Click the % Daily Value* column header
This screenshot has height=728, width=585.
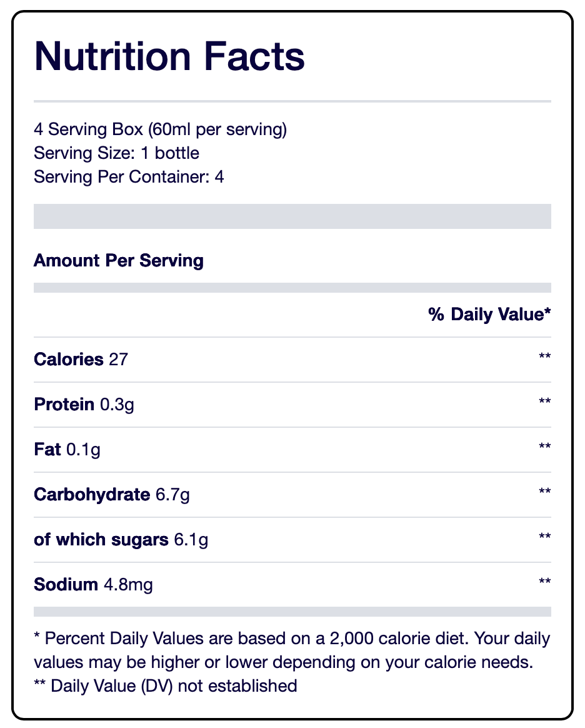pyautogui.click(x=489, y=315)
